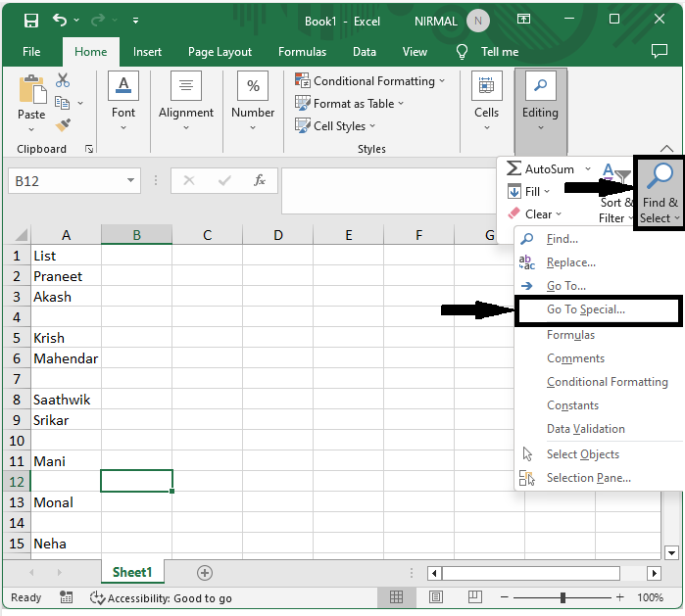
Task: Click the Format Painter brush icon
Action: 64,125
